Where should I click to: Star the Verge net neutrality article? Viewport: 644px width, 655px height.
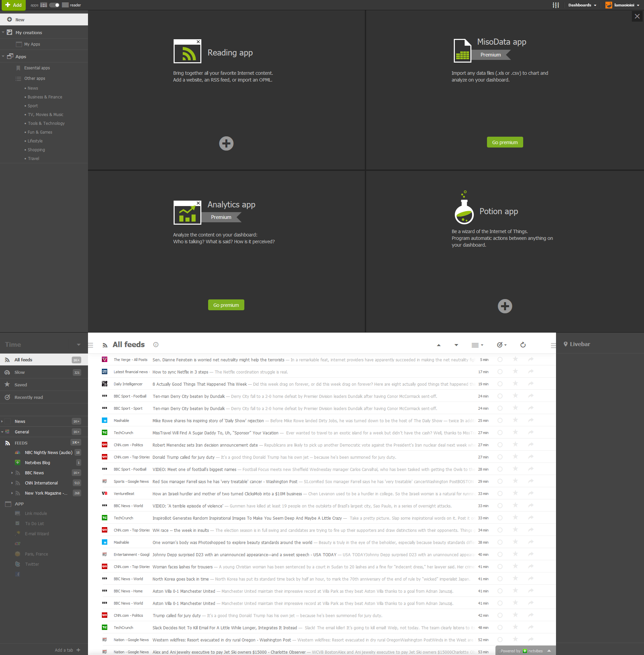point(515,359)
